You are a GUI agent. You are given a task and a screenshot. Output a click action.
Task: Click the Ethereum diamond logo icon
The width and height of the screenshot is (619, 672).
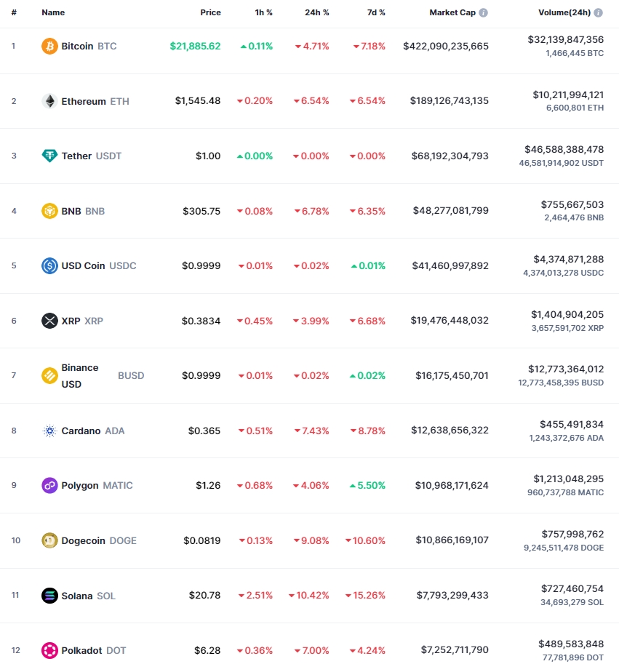[49, 101]
